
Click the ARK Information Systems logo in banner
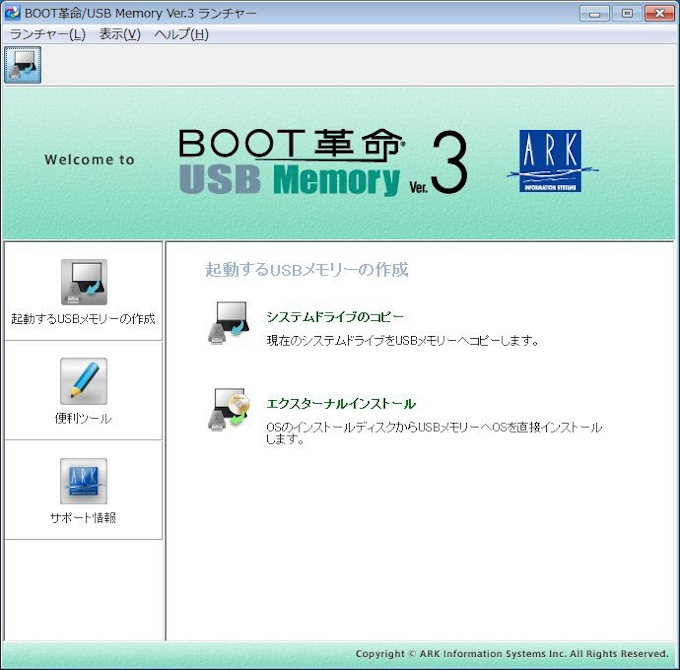click(549, 161)
